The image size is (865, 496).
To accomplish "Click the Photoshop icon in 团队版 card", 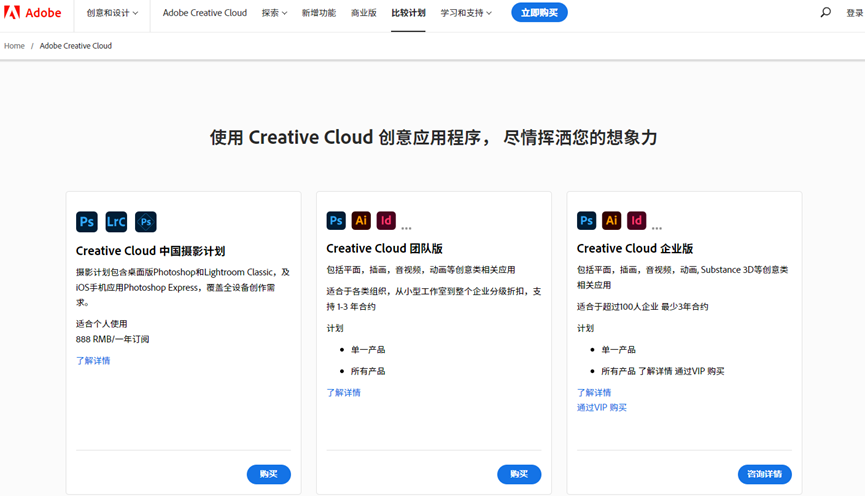I will pyautogui.click(x=336, y=221).
